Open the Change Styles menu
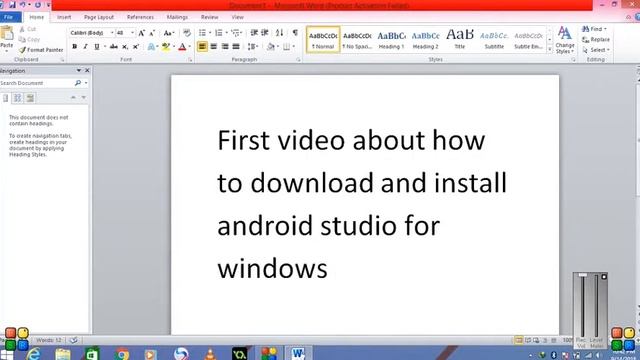This screenshot has width=640, height=360. [x=565, y=40]
